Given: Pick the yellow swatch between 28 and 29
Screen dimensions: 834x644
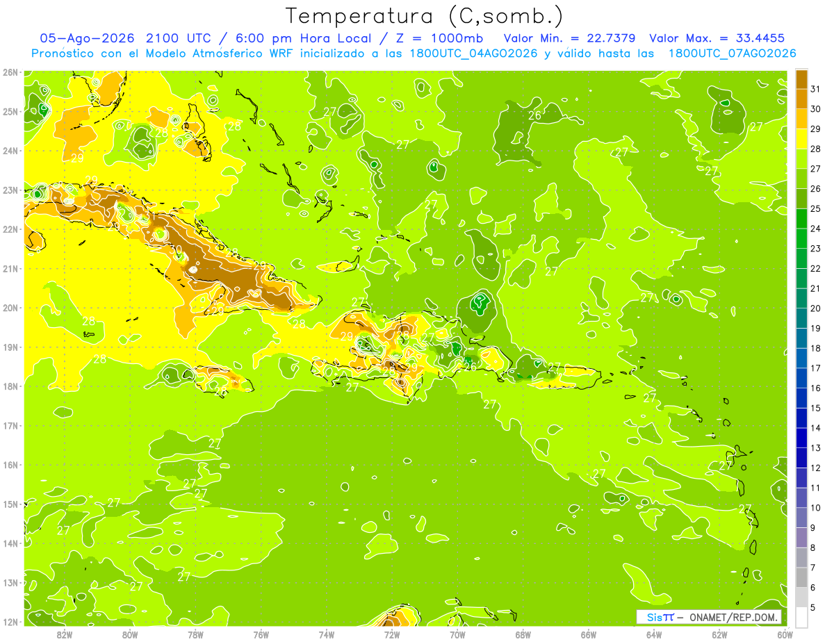Looking at the screenshot, I should pos(801,139).
